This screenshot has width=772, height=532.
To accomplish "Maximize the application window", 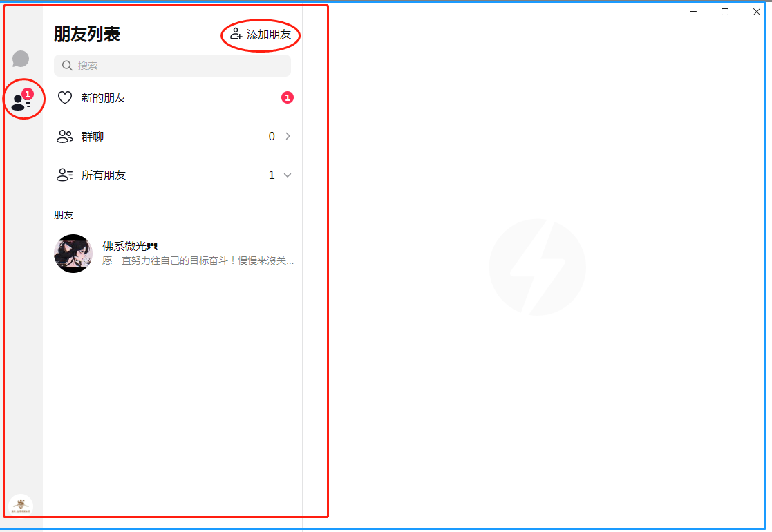I will tap(725, 12).
